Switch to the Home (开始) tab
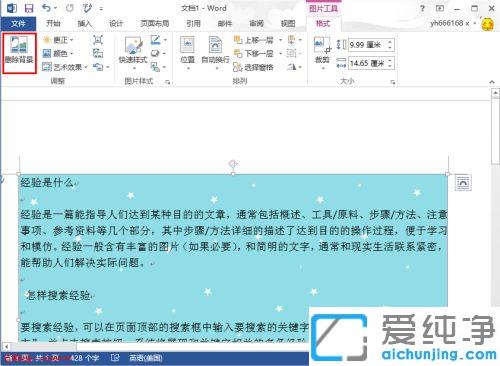The width and height of the screenshot is (500, 366). (53, 23)
